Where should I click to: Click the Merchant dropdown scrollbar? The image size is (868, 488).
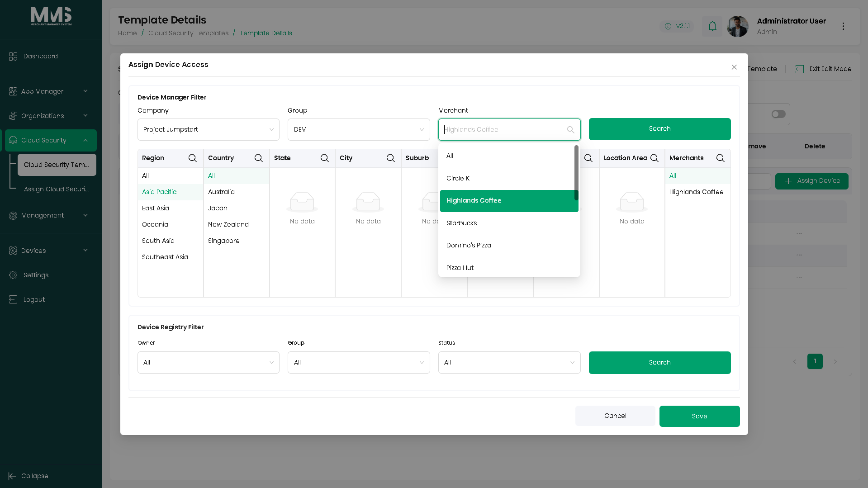point(576,173)
